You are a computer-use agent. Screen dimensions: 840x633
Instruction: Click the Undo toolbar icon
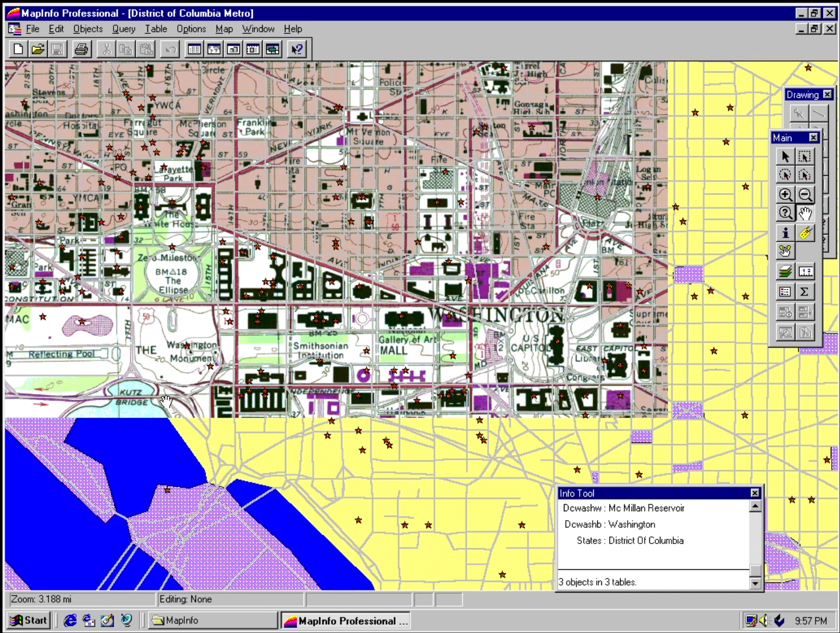tap(170, 49)
